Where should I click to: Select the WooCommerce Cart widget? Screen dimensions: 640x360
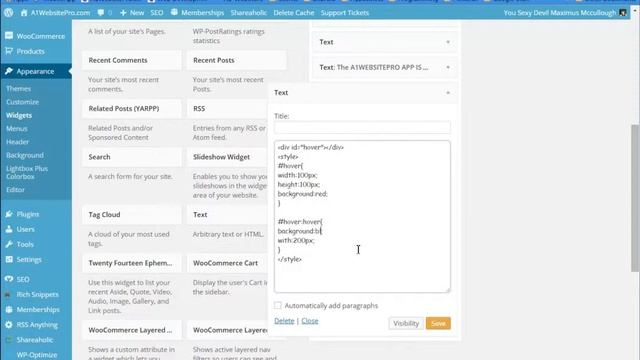227,263
